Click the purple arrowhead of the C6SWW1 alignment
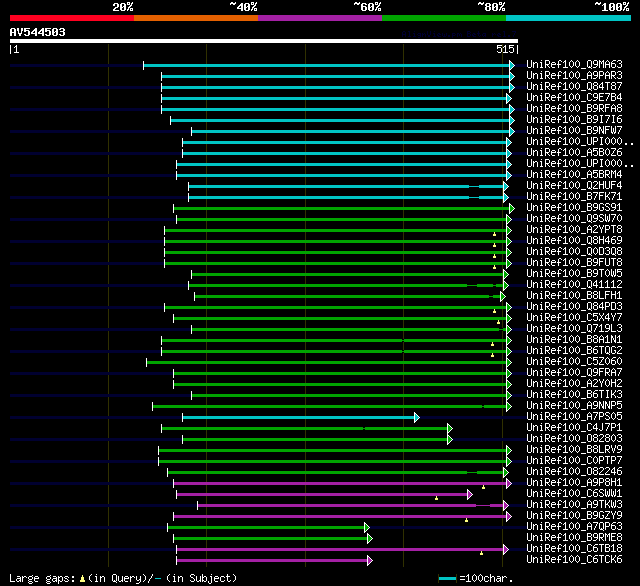Image resolution: width=640 pixels, height=586 pixels. pyautogui.click(x=470, y=495)
